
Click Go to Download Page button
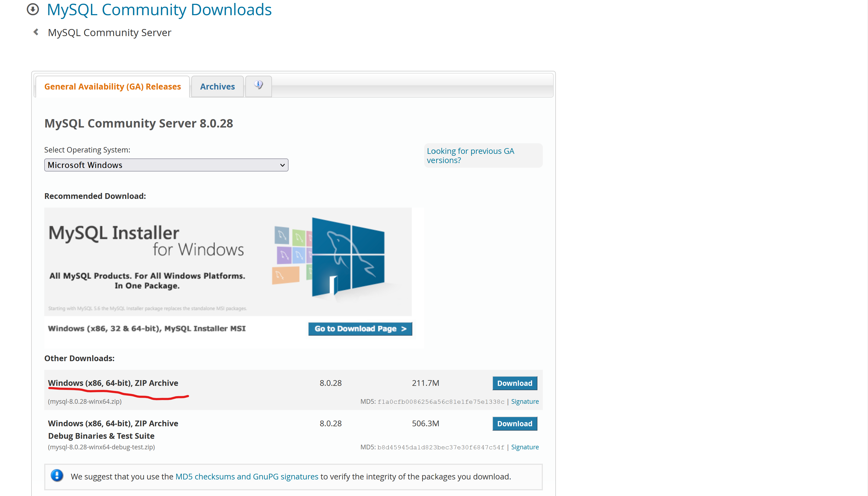360,329
